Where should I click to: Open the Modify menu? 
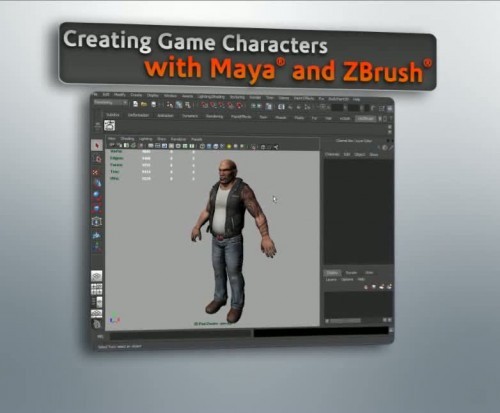(120, 95)
